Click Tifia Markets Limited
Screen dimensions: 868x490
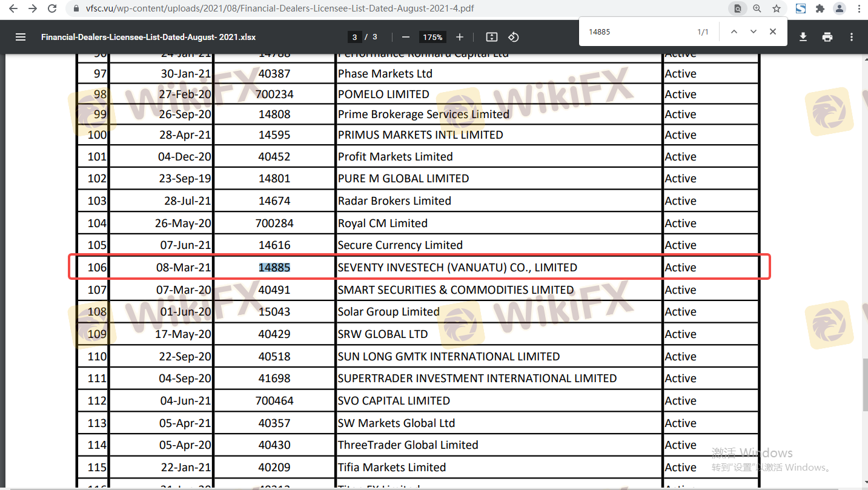coord(392,468)
